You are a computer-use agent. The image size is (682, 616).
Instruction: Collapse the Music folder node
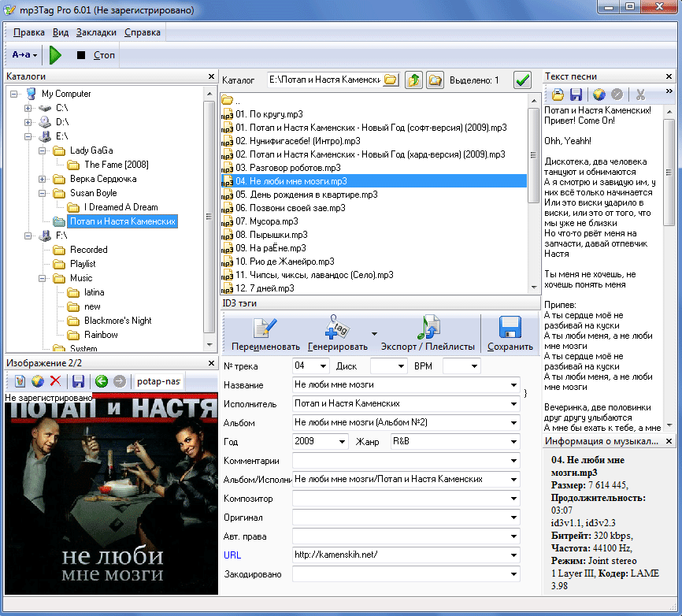click(43, 278)
